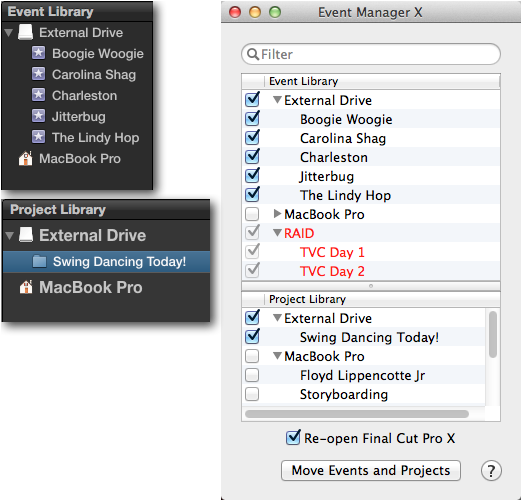Select Carolina Shag in dark Event Library panel
This screenshot has height=500, width=521.
coord(94,74)
